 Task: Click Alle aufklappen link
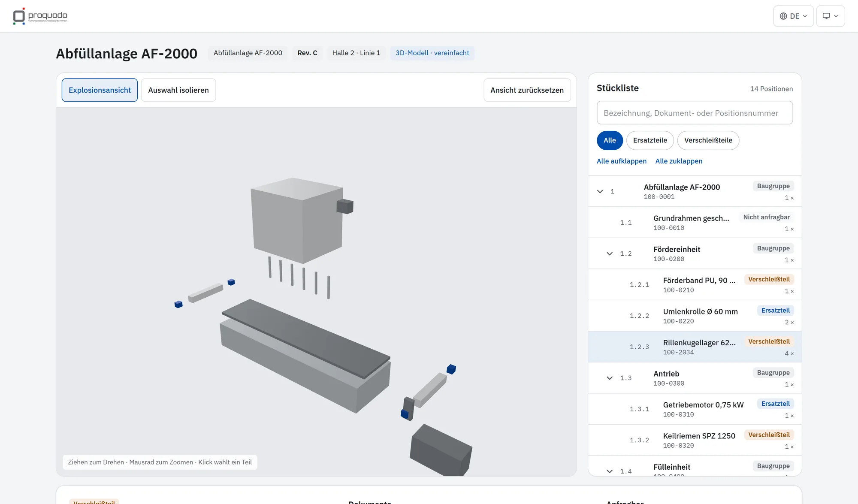pyautogui.click(x=622, y=161)
